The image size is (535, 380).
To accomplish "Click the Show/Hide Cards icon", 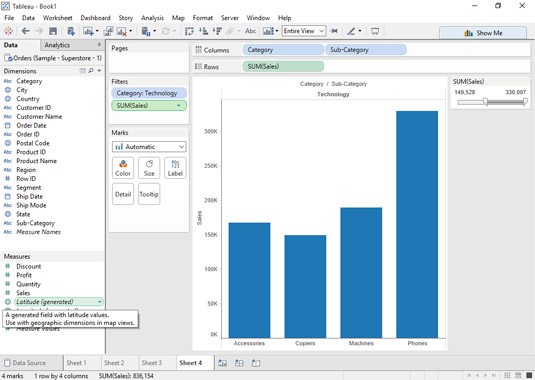I will (x=268, y=31).
